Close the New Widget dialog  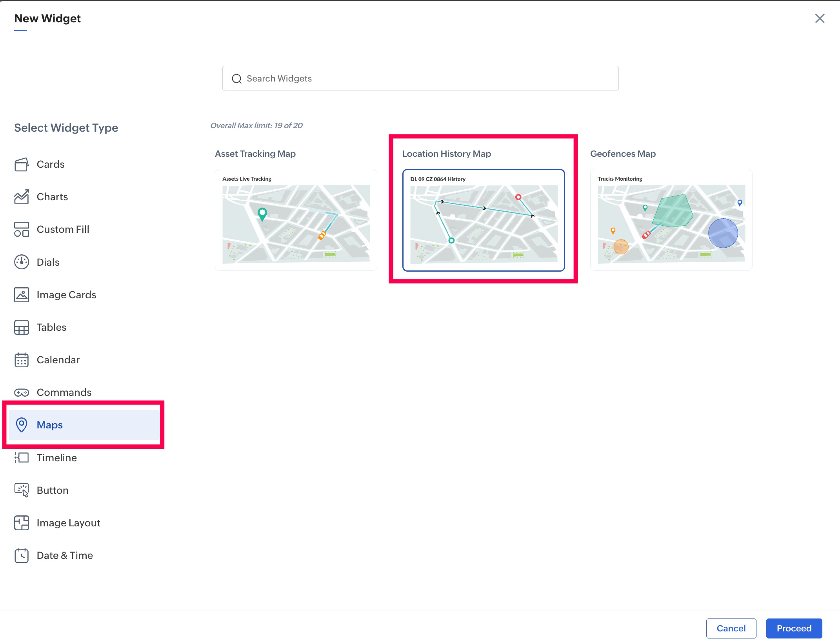[819, 18]
